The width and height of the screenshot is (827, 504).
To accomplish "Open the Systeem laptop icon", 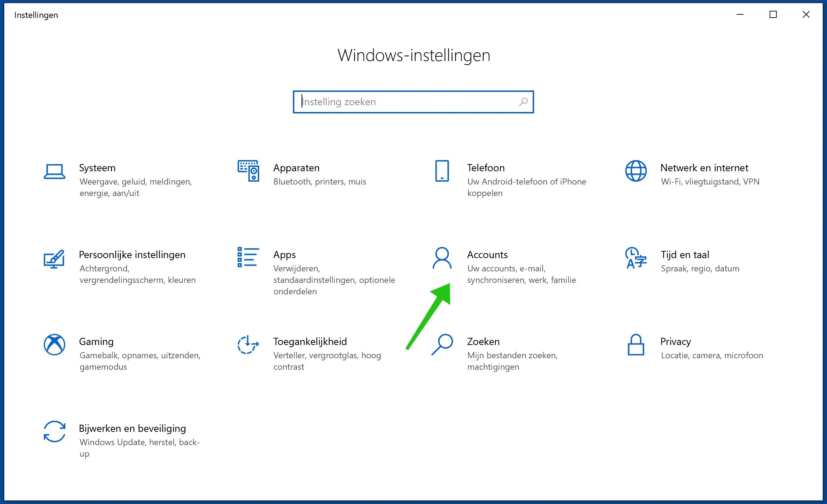I will point(55,171).
